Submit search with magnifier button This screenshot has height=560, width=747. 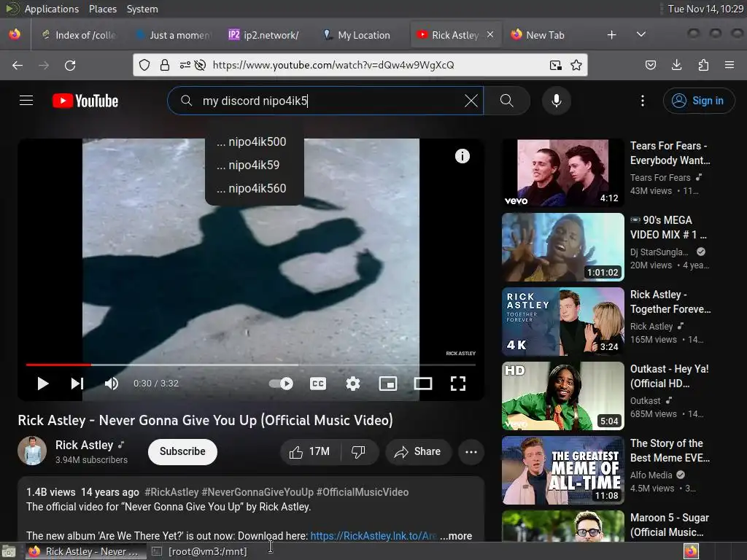506,101
